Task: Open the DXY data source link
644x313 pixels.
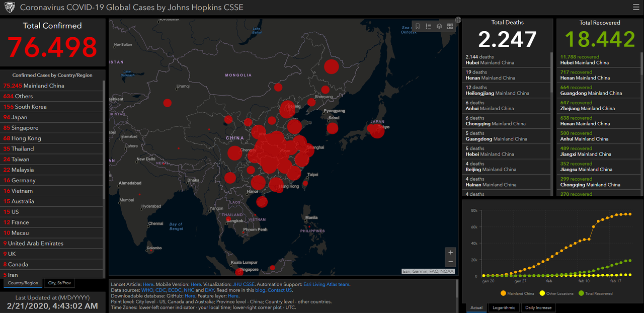Action: point(210,290)
